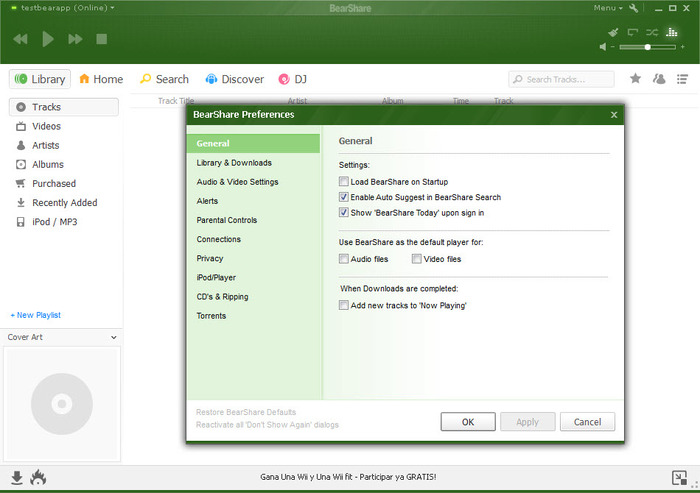Open the Discover tab

pos(234,79)
